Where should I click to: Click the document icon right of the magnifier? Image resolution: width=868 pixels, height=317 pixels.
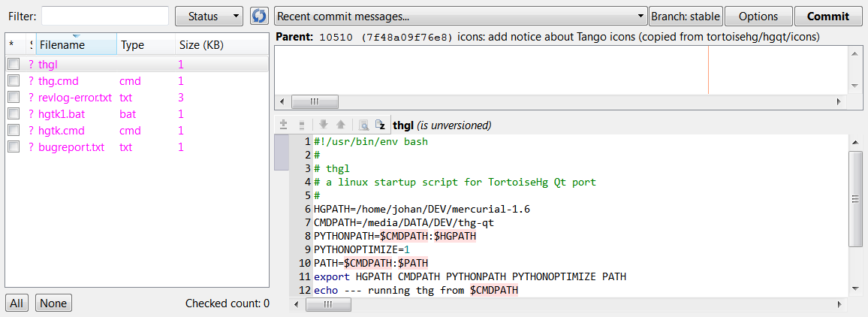[x=380, y=125]
